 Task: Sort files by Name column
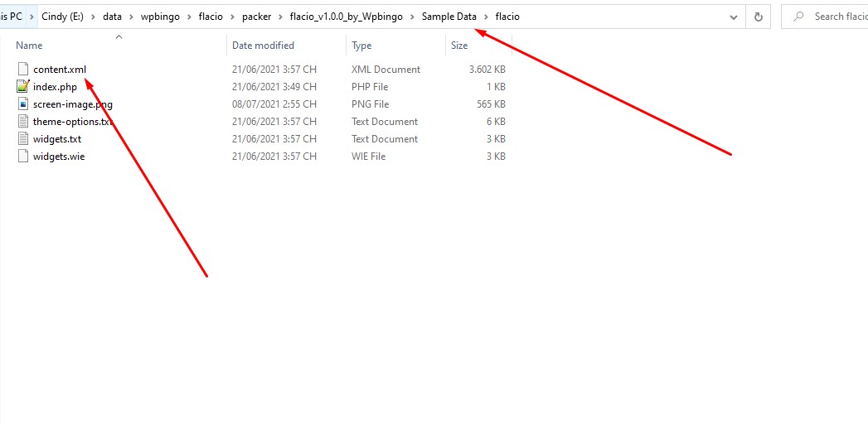point(29,46)
